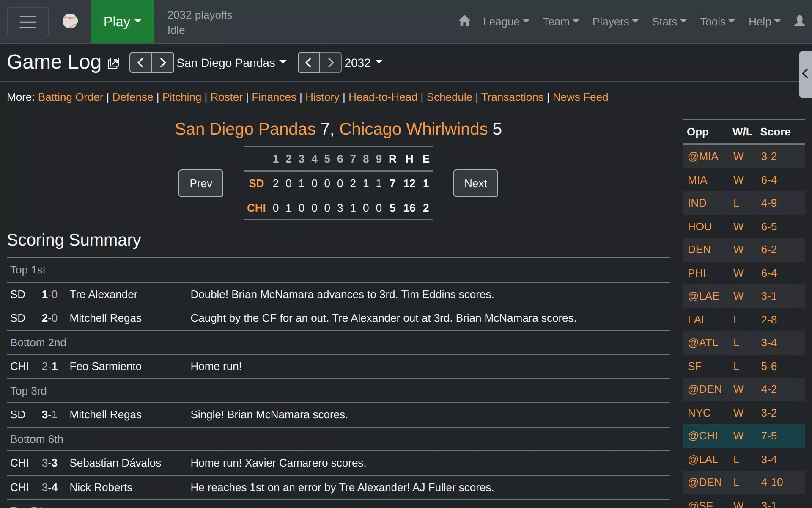
Task: Click the Nick Roberts error scoring play
Action: 338,487
